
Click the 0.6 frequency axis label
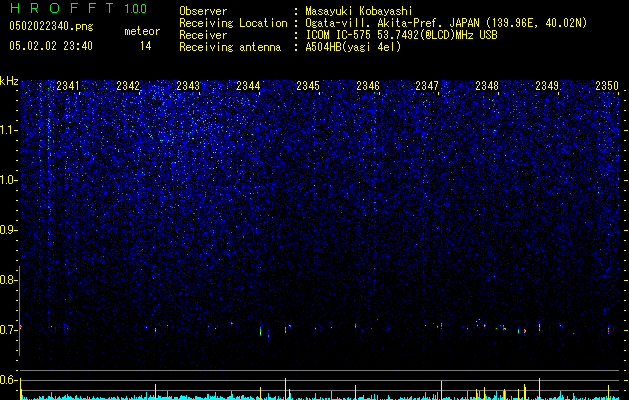click(x=8, y=380)
